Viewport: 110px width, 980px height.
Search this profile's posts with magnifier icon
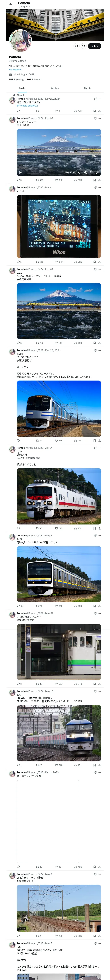point(84,46)
